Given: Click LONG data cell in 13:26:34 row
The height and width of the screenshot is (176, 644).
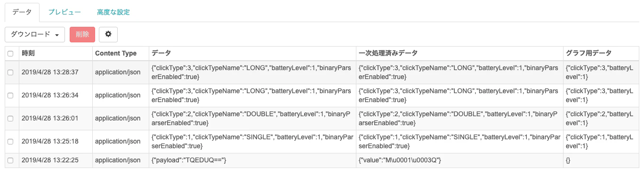Looking at the screenshot, I should [x=252, y=95].
